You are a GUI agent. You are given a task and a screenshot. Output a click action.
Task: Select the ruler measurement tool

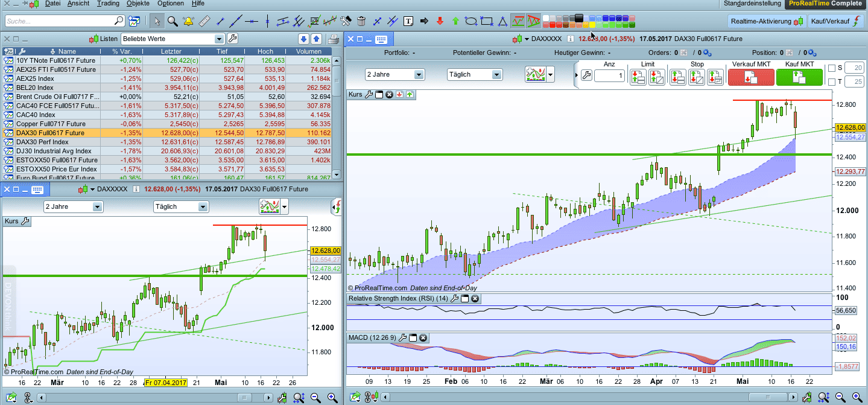pos(204,22)
